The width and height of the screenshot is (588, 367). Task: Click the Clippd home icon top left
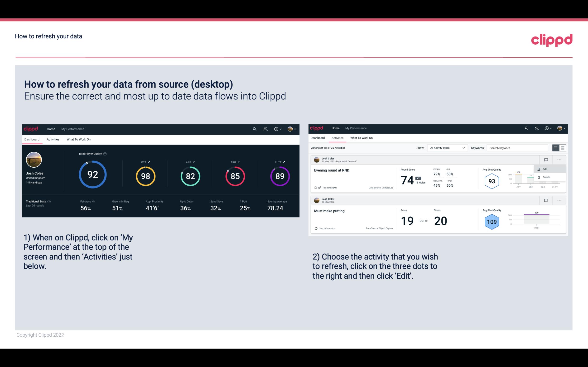pos(31,128)
